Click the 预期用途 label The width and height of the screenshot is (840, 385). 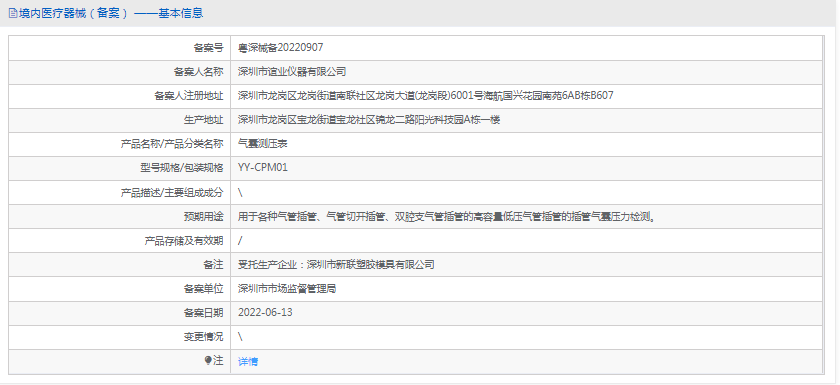(204, 216)
